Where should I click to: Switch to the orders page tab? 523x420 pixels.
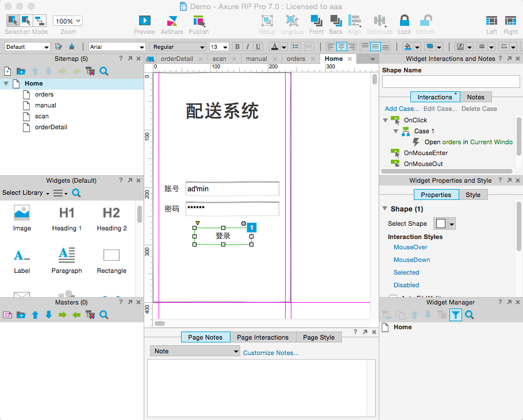pos(296,59)
